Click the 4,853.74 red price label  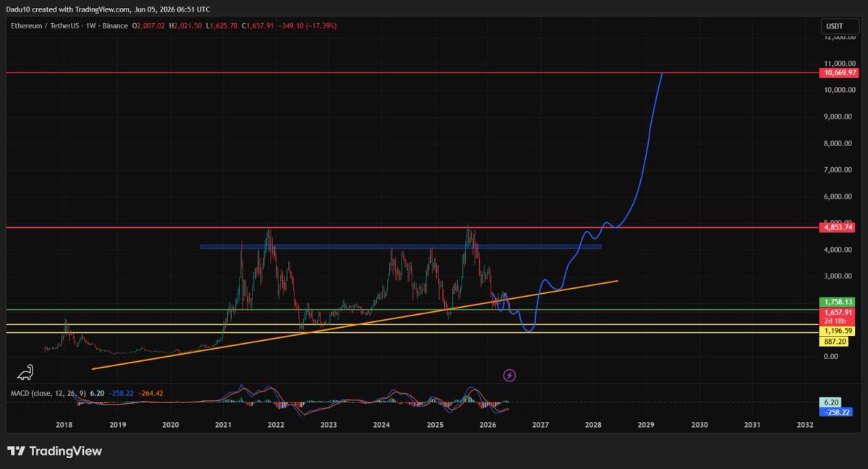point(838,227)
